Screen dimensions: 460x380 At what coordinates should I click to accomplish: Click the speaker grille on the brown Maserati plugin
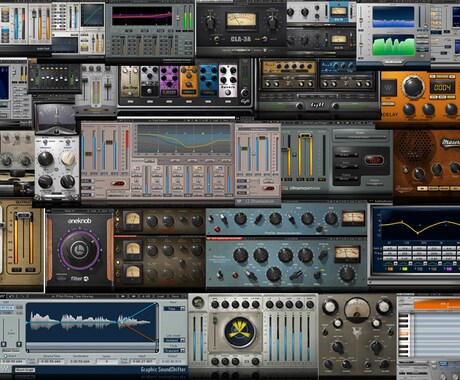pos(416,145)
